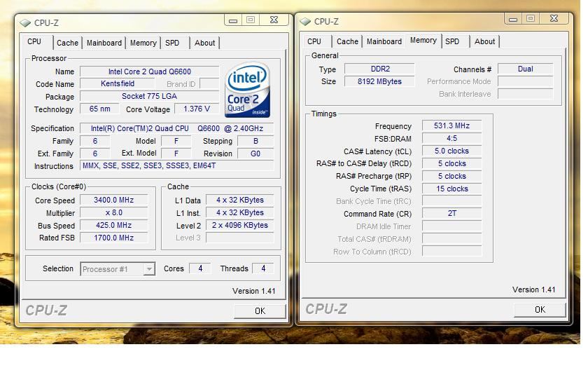Click the memory Type value DDR2
The image size is (588, 368).
(x=380, y=69)
